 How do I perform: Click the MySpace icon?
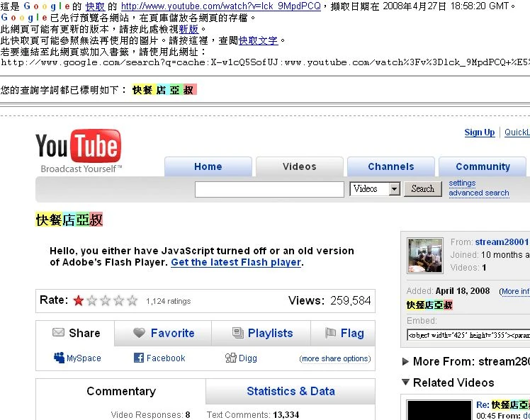[x=59, y=358]
